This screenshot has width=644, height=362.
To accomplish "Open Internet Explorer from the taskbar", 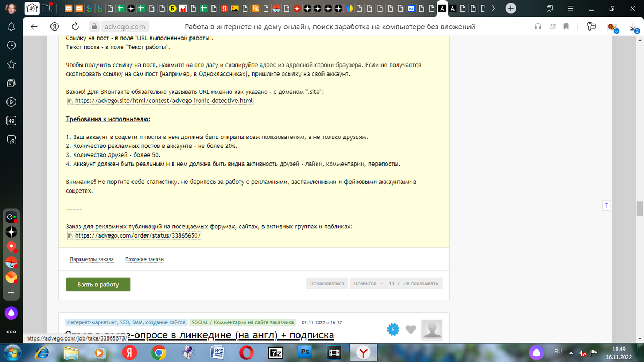I will pos(42,352).
